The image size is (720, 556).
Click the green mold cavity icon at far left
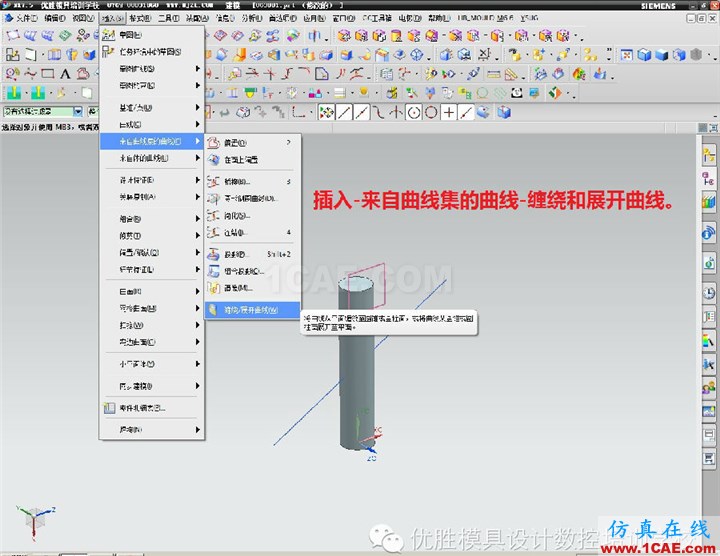(x=13, y=93)
